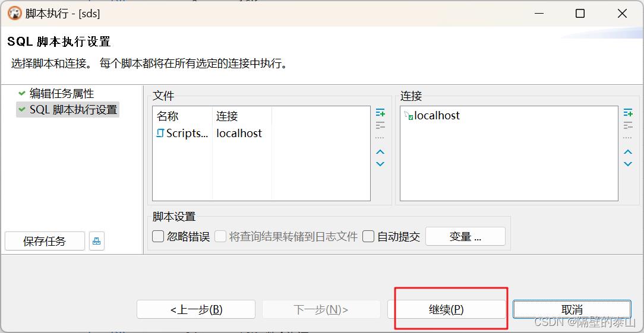Move connection up in connection list
Screen dimensions: 644x333
coord(628,152)
